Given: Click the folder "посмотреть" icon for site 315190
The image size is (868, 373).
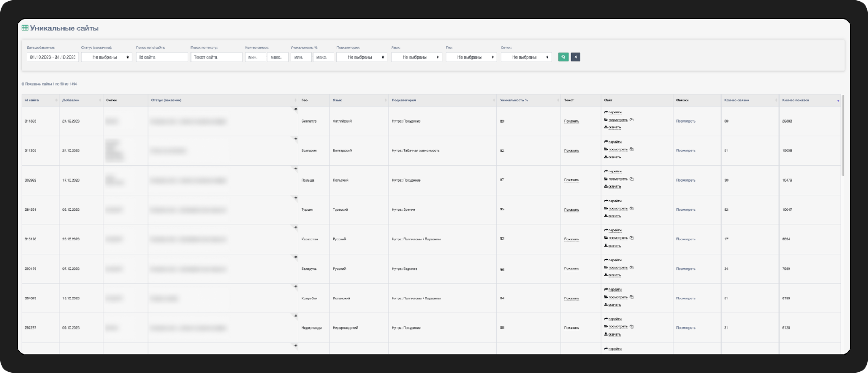Looking at the screenshot, I should pos(606,238).
